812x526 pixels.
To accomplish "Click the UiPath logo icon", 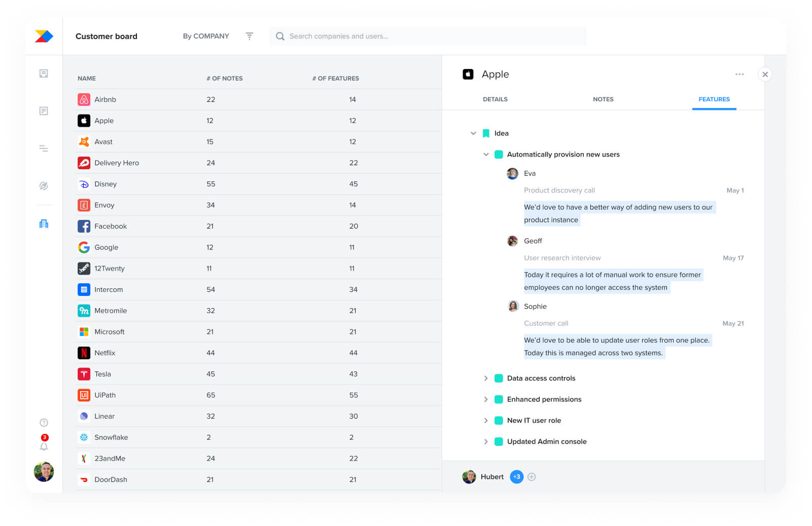I will tap(84, 395).
